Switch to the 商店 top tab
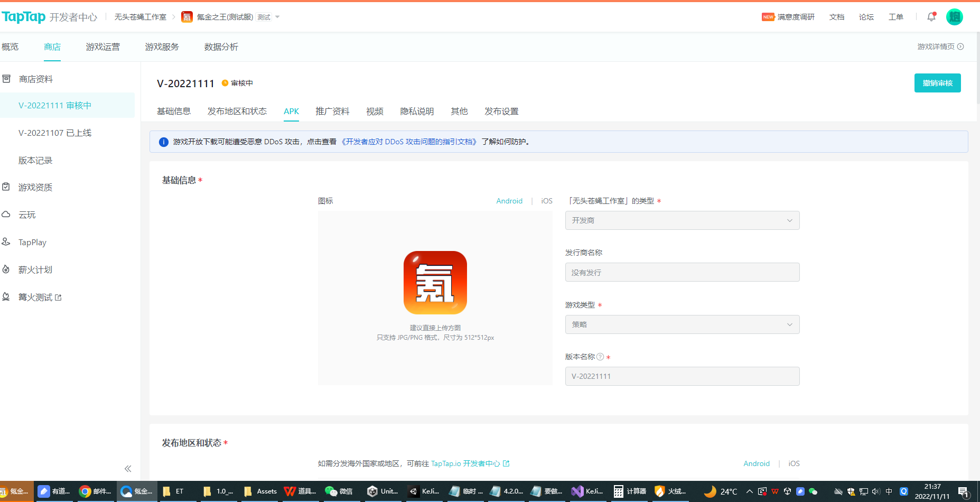 (52, 47)
